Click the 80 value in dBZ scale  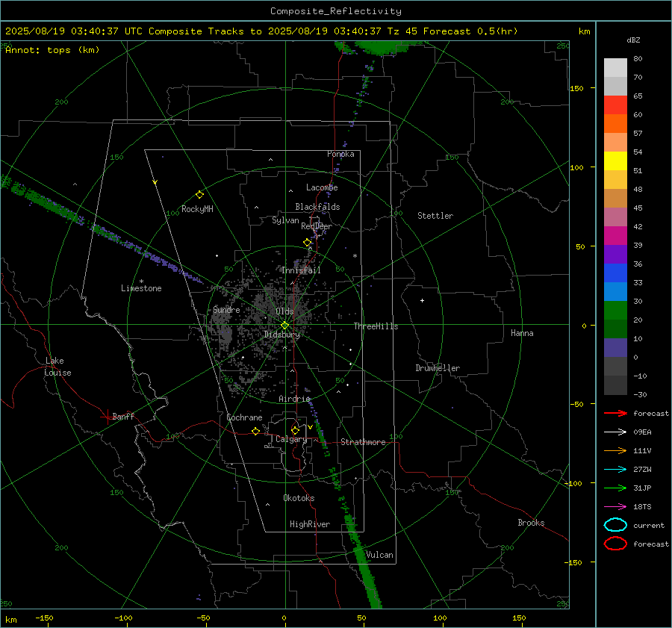coord(638,59)
